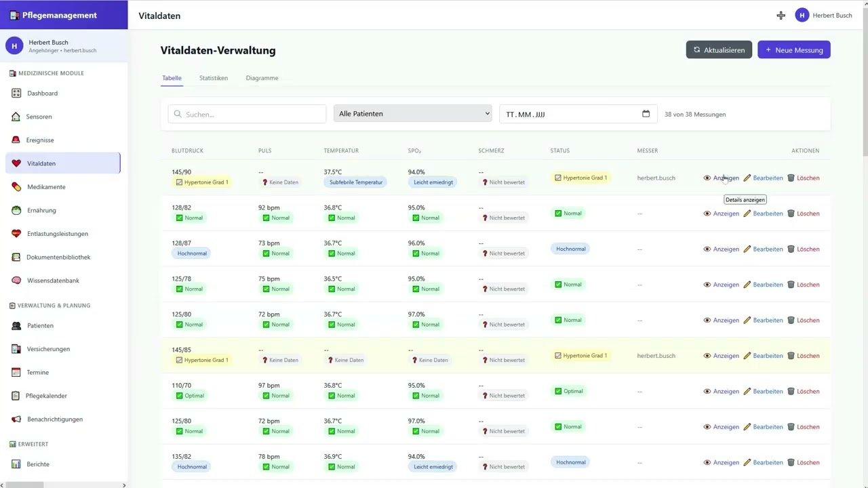Delete the 128/87 measurement
This screenshot has height=488, width=868.
[x=803, y=249]
